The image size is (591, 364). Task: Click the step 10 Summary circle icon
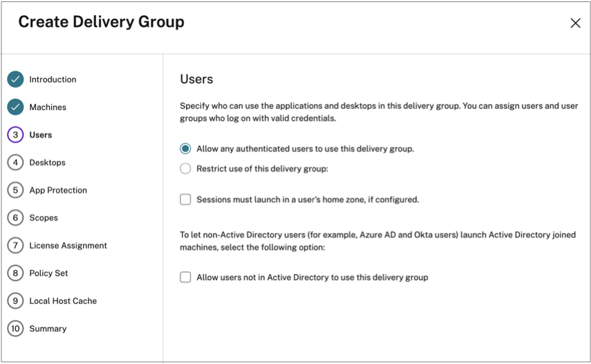[15, 329]
